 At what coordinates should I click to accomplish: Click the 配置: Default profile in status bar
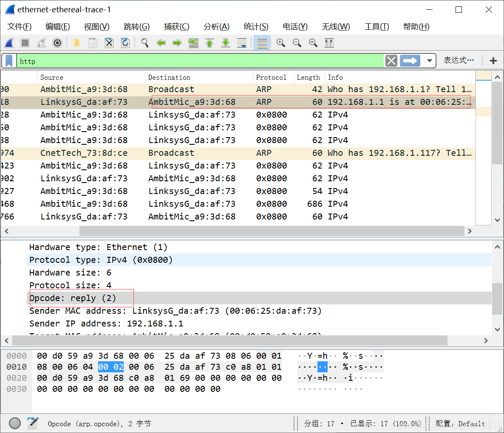pos(460,424)
